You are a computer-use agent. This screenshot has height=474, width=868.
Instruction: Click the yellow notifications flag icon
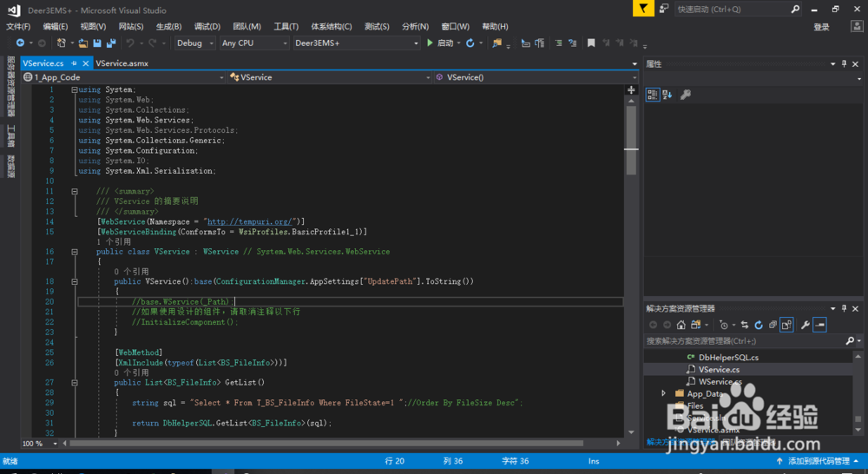pyautogui.click(x=643, y=9)
